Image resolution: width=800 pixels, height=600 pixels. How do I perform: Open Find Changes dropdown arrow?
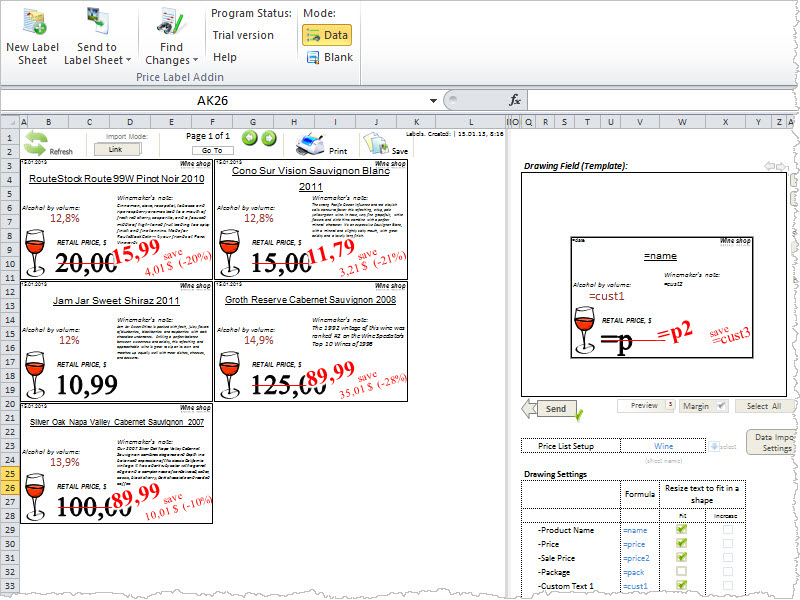click(195, 60)
